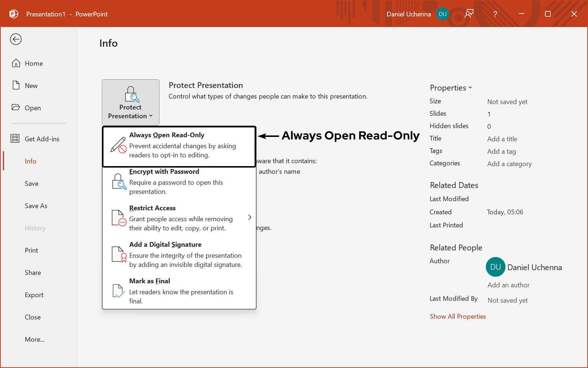Click the back arrow to exit backstage

16,39
